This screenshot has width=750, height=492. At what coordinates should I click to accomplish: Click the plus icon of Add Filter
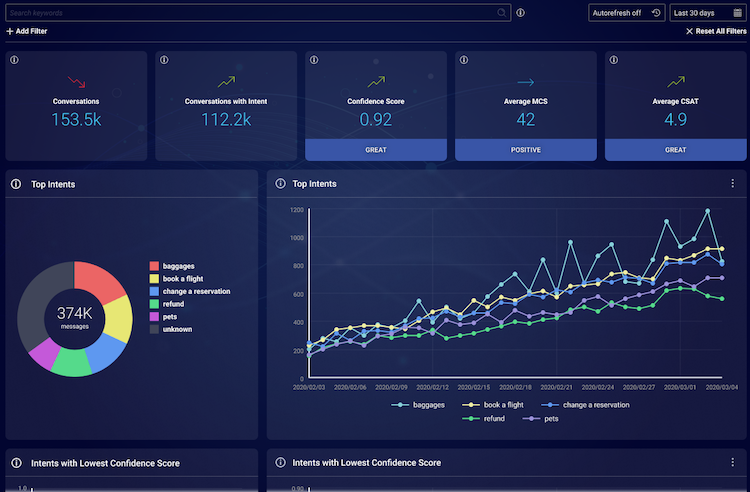click(10, 31)
